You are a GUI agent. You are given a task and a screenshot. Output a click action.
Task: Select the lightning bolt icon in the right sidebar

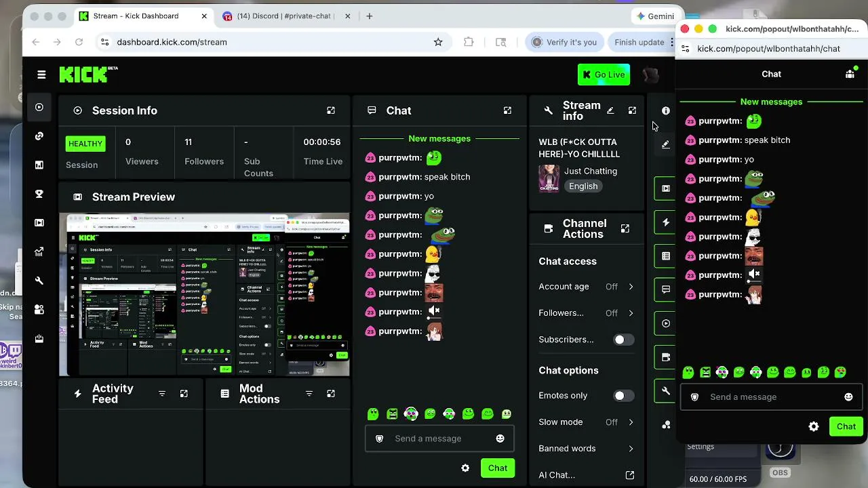pyautogui.click(x=666, y=222)
